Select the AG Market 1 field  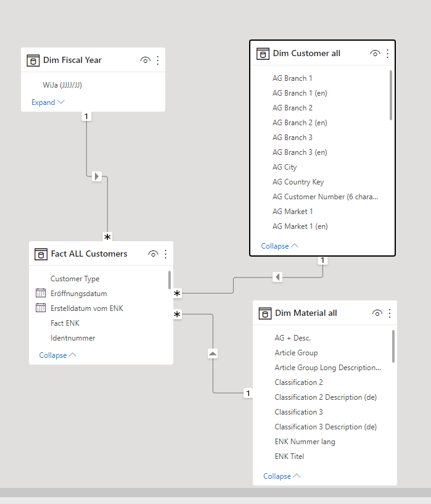coord(293,212)
